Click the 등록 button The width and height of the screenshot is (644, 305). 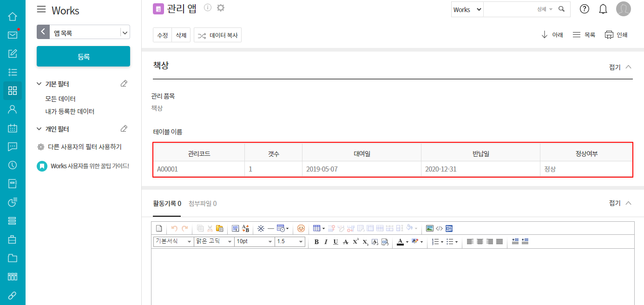83,57
